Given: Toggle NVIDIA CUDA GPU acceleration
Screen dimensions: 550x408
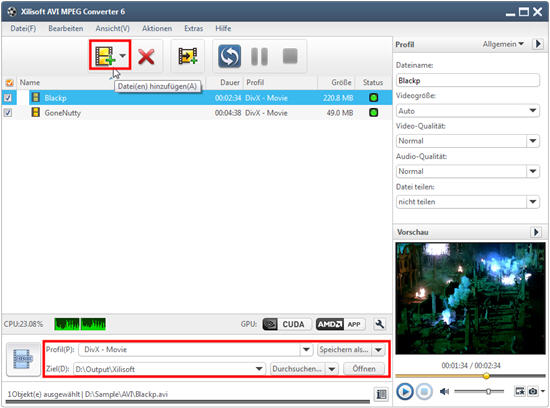Looking at the screenshot, I should tap(286, 324).
